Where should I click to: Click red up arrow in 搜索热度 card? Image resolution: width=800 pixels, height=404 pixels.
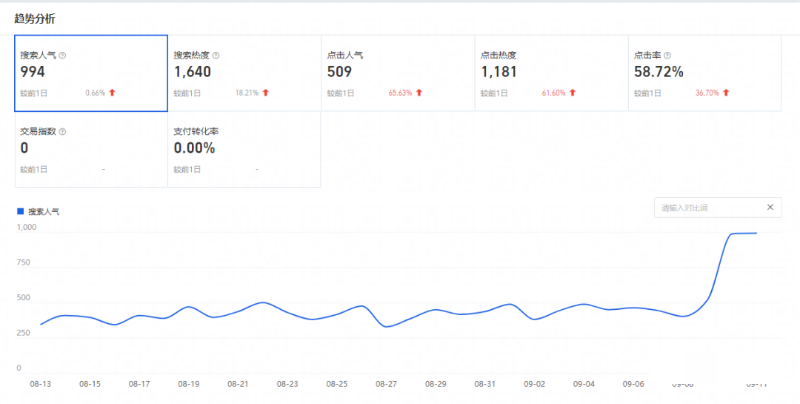coord(265,93)
